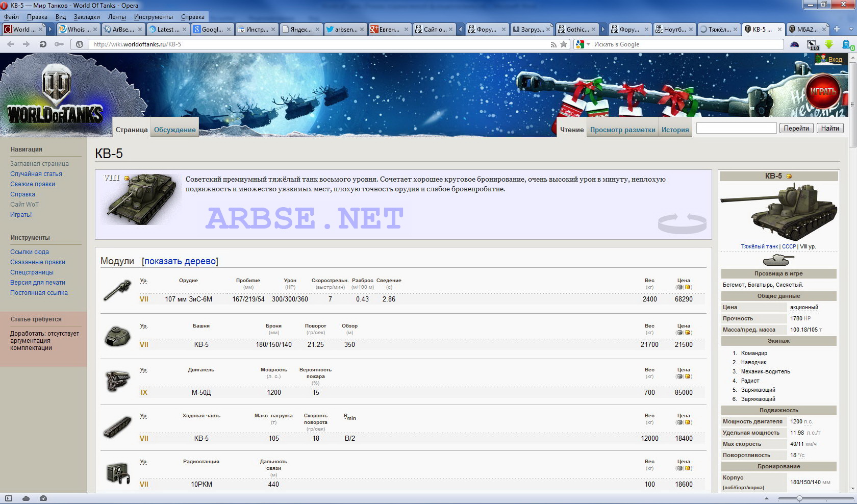The height and width of the screenshot is (504, 857).
Task: Open the RSS feed icon in address bar
Action: tap(553, 44)
